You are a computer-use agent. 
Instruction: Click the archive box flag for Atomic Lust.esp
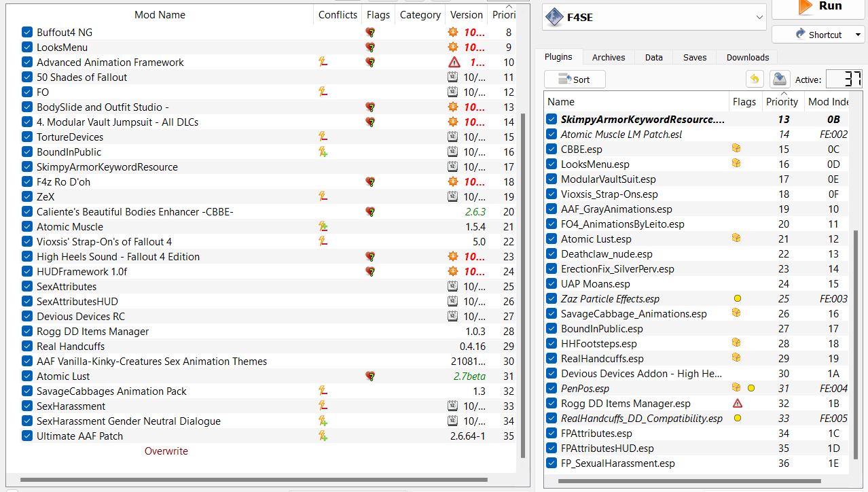(736, 239)
